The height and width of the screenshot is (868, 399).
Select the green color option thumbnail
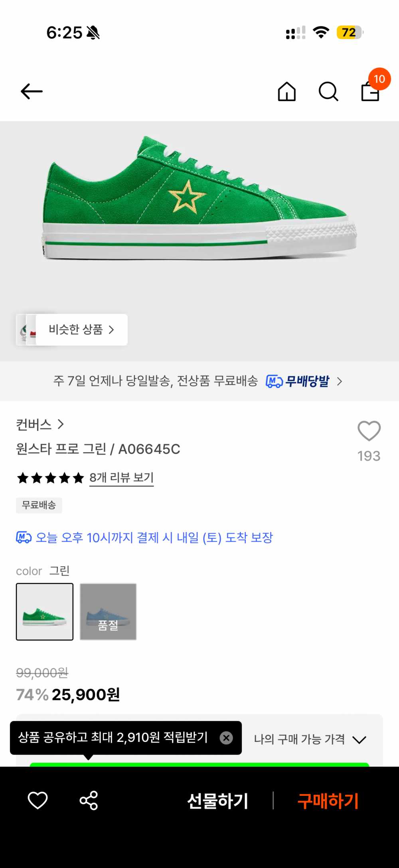tap(45, 612)
